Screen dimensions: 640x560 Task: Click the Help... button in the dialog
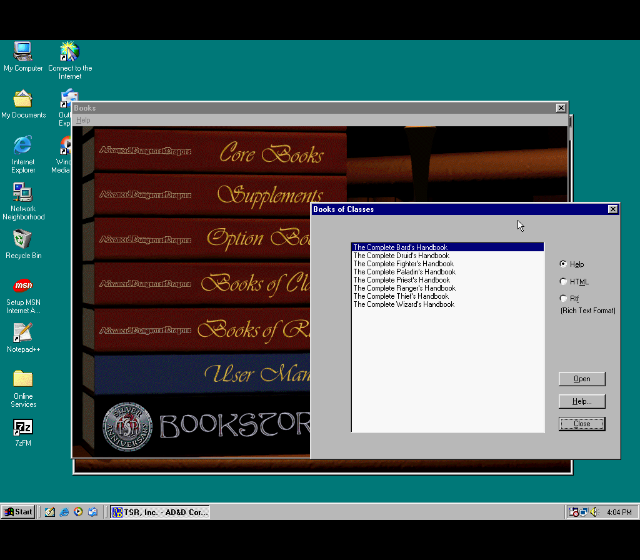[581, 401]
